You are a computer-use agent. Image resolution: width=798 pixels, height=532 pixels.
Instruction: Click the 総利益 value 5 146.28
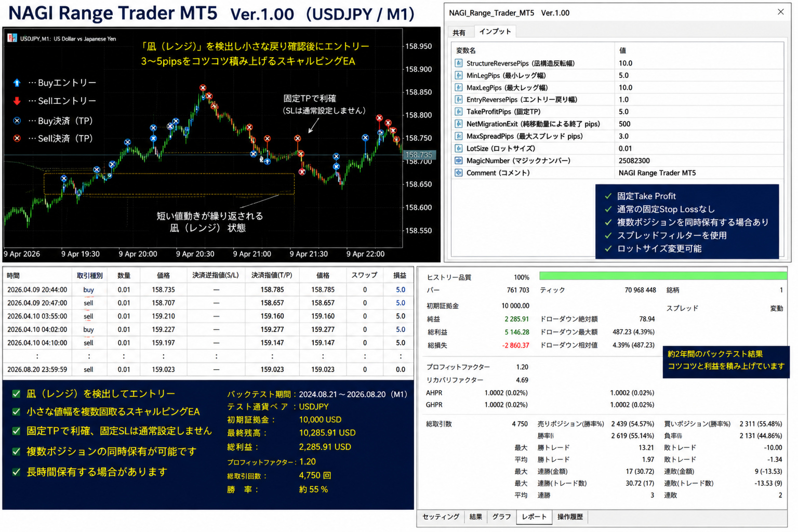pyautogui.click(x=516, y=332)
